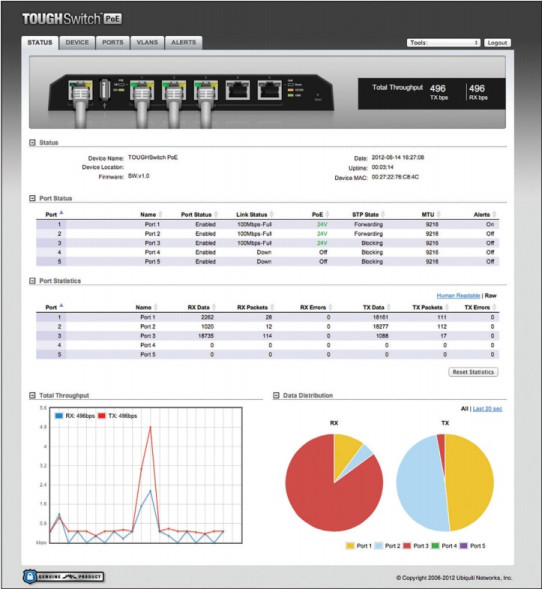Collapse the Total Throughput graph section
The width and height of the screenshot is (542, 589).
(32, 395)
